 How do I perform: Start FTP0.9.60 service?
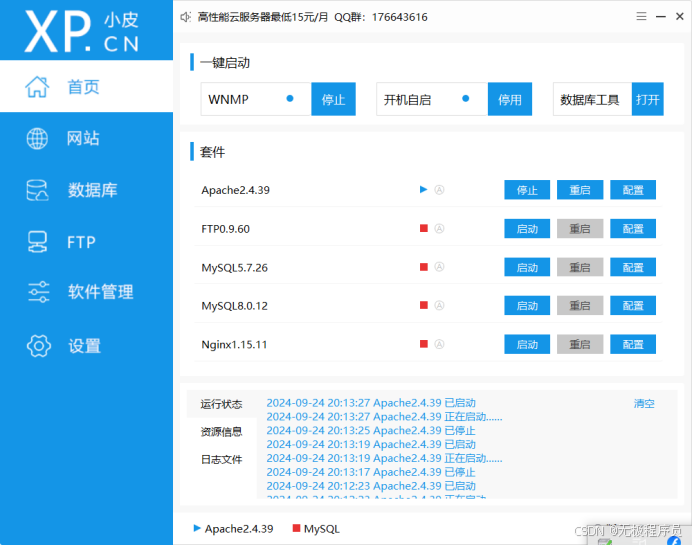coord(527,229)
